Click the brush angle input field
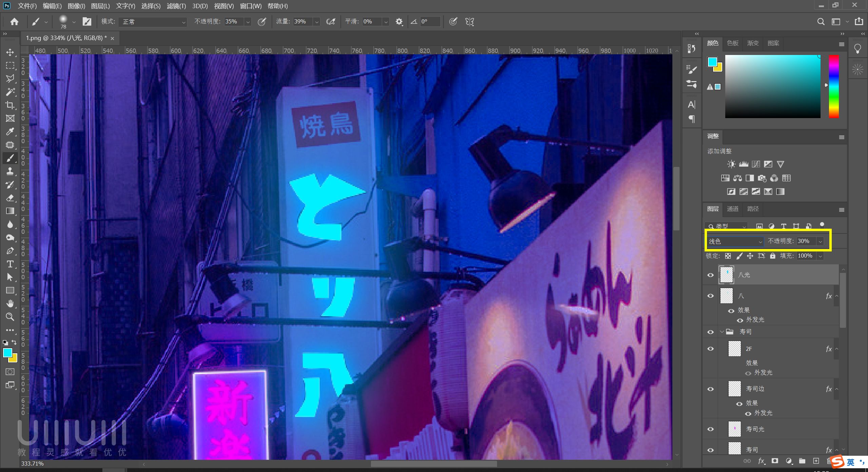 click(430, 22)
